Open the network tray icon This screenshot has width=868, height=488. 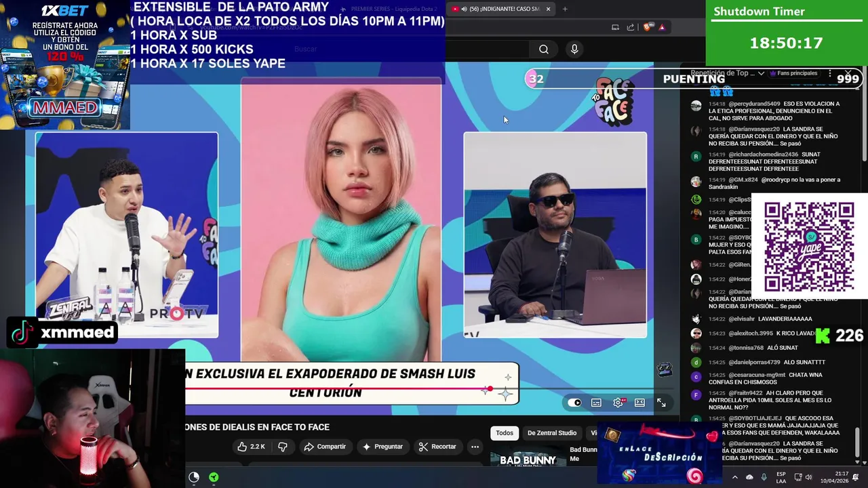798,477
